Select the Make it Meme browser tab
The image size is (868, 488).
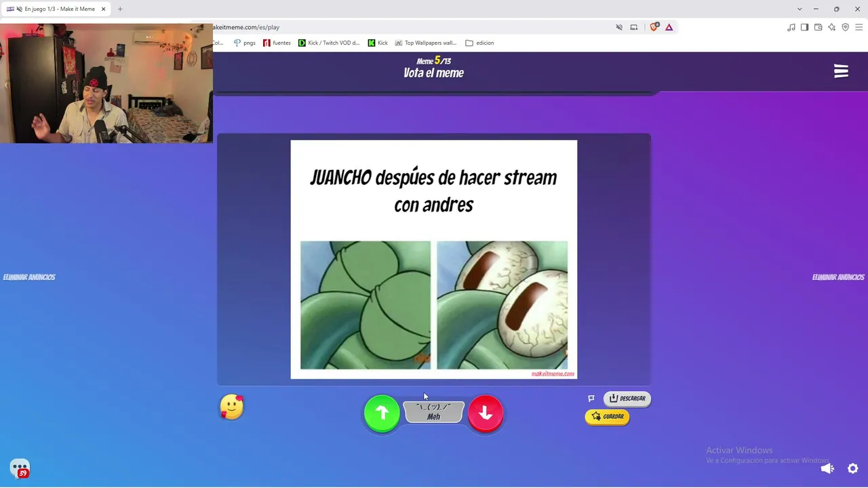(56, 9)
